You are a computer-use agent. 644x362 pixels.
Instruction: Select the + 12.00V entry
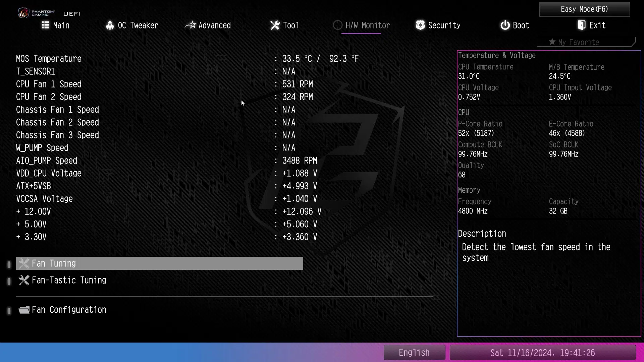169,212
